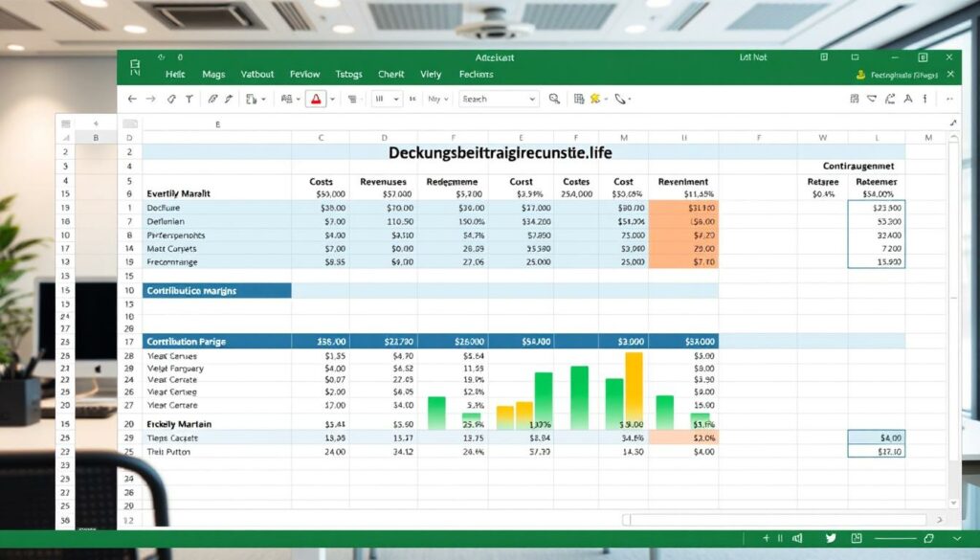Viewport: 980px width, 560px height.
Task: Click the pause icon in status bar
Action: point(780,538)
